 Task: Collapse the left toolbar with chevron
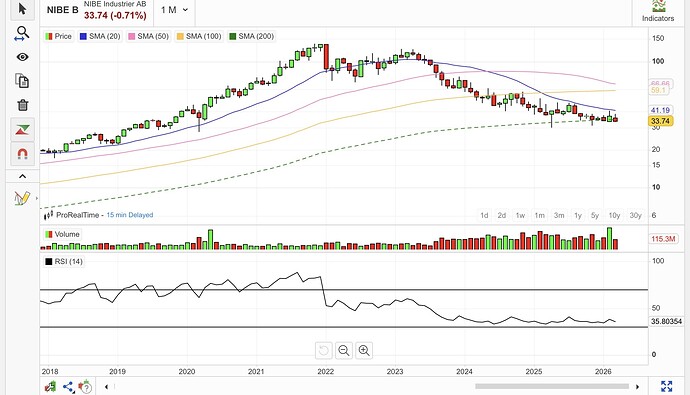tap(22, 176)
